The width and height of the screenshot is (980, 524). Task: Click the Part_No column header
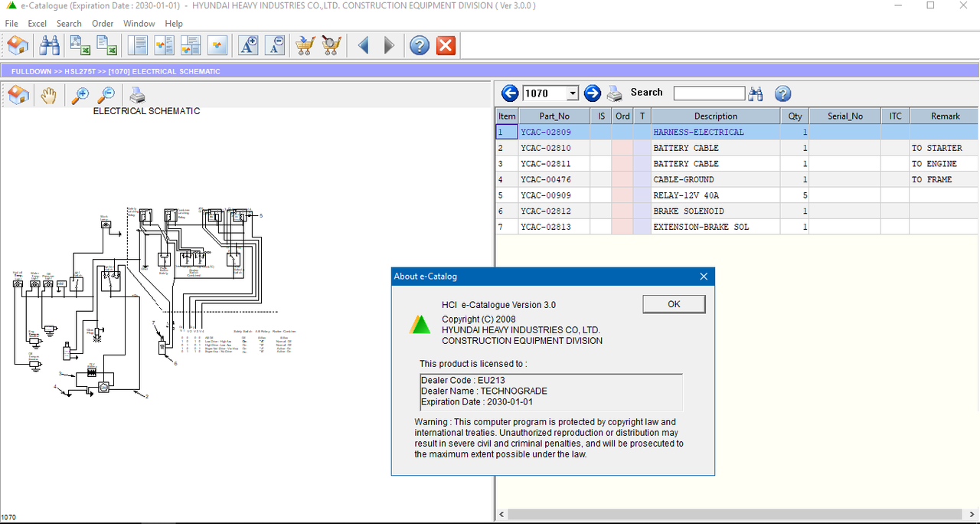pyautogui.click(x=554, y=116)
